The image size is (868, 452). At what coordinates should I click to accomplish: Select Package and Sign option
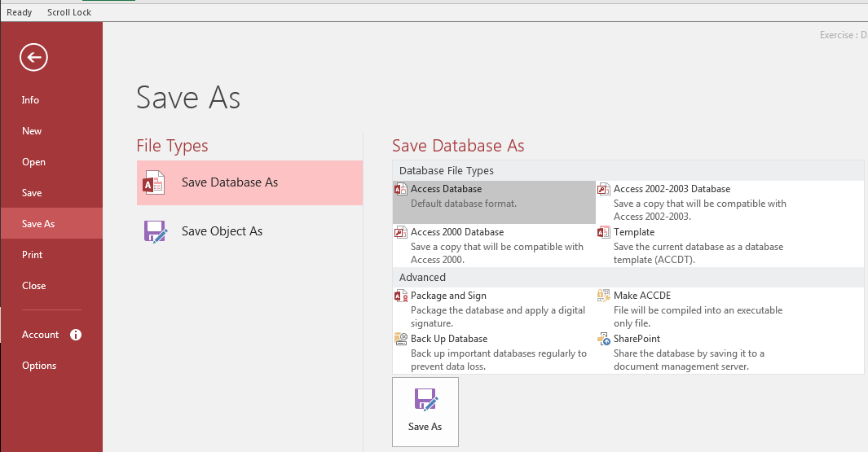coord(494,309)
